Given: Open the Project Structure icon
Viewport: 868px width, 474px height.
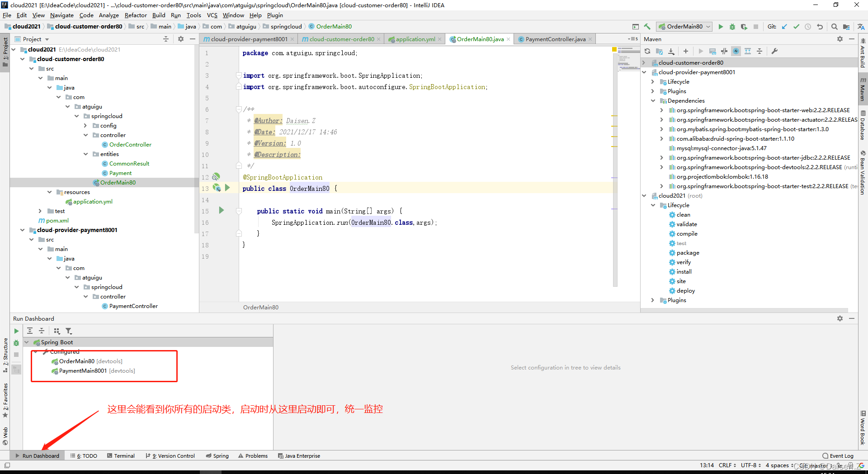Looking at the screenshot, I should (x=846, y=27).
